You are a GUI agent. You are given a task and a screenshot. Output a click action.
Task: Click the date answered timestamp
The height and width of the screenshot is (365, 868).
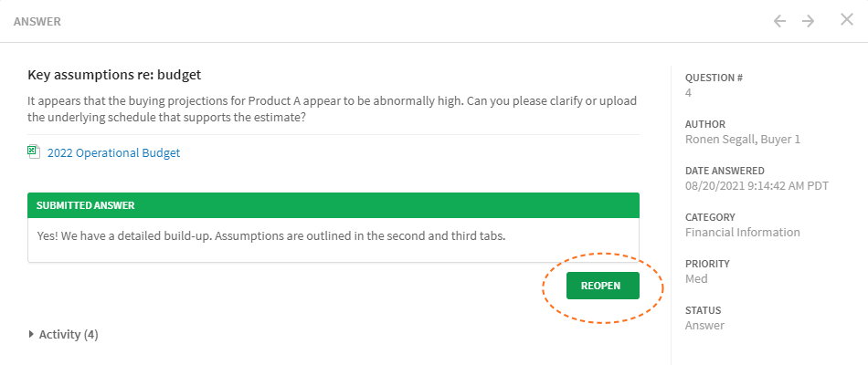(757, 186)
